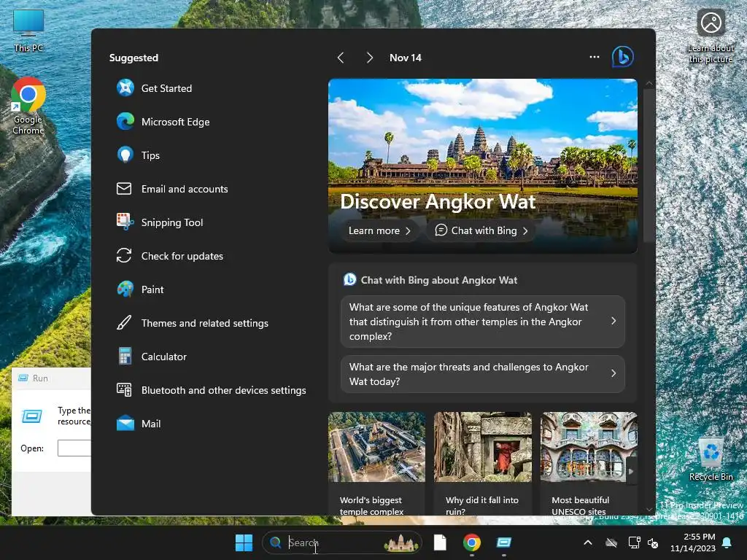
Task: Click Learn about this picture icon
Action: [x=711, y=36]
